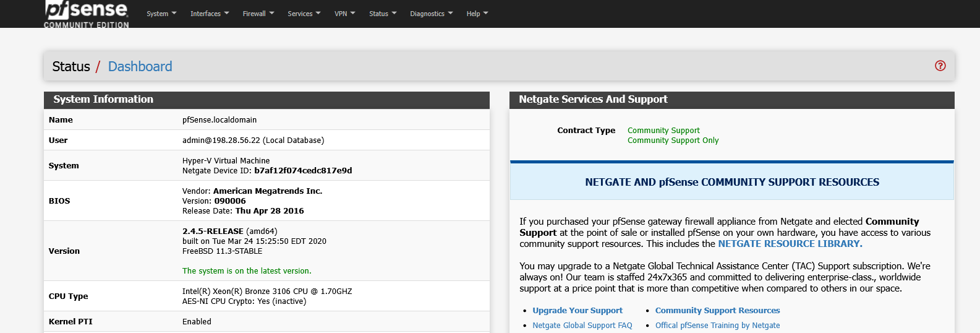Image resolution: width=980 pixels, height=333 pixels.
Task: Click the Status breadcrumb text
Action: 71,66
